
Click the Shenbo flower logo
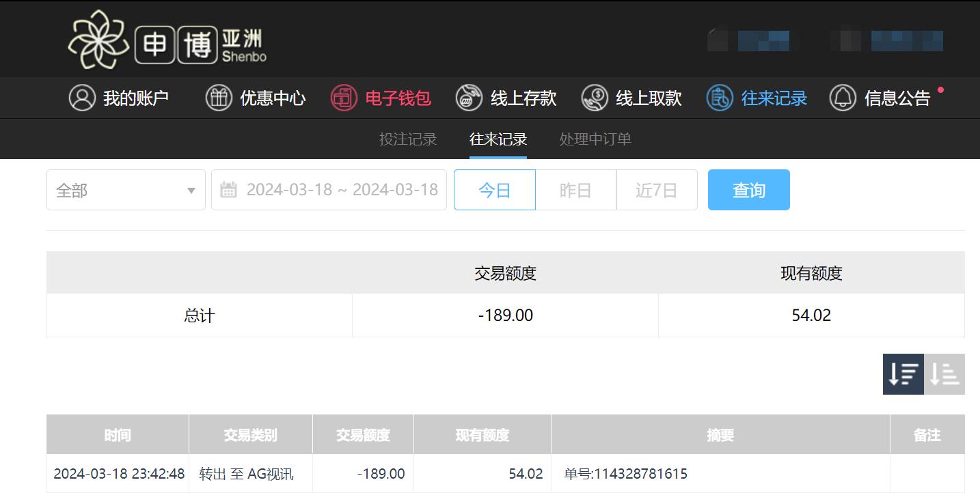[98, 40]
